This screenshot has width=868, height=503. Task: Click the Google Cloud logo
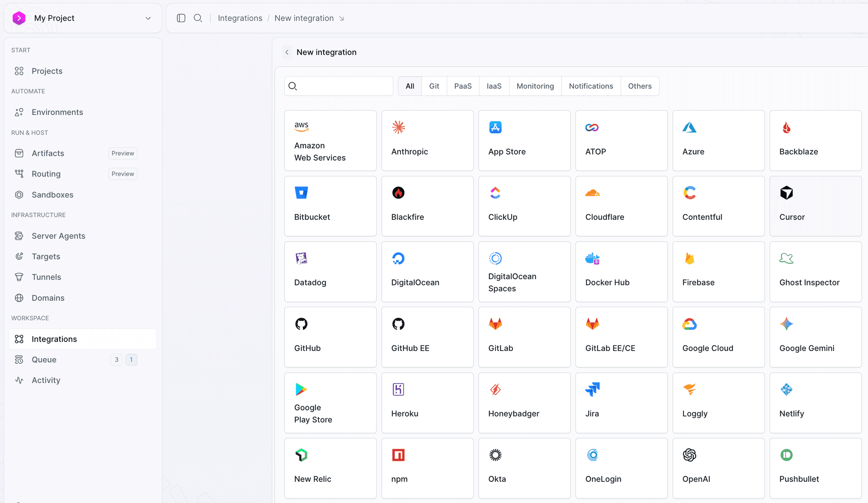point(689,324)
